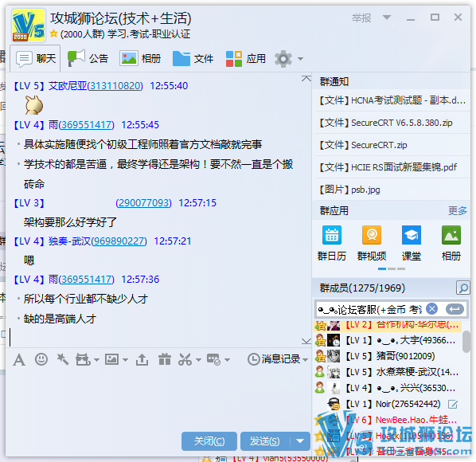The height and width of the screenshot is (462, 476).
Task: Open the 更多 more apps link
Action: pos(457,210)
